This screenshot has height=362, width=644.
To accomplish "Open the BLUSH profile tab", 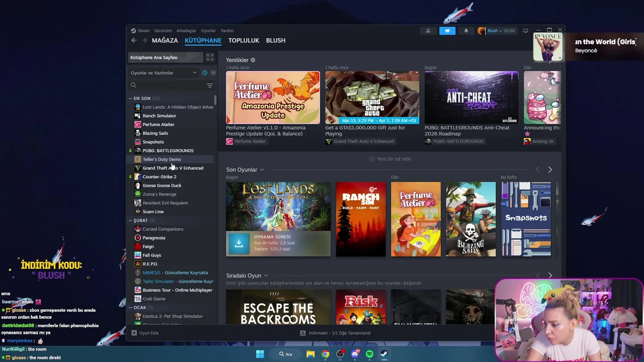I will click(276, 40).
